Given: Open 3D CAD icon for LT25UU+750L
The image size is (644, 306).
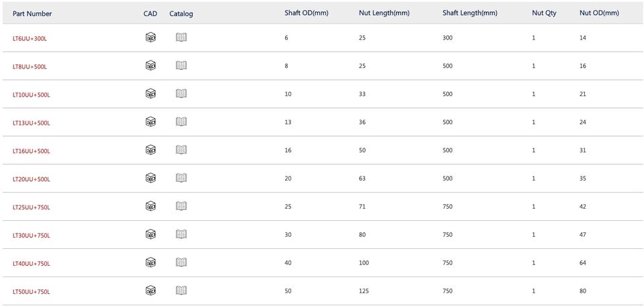Looking at the screenshot, I should [x=151, y=206].
